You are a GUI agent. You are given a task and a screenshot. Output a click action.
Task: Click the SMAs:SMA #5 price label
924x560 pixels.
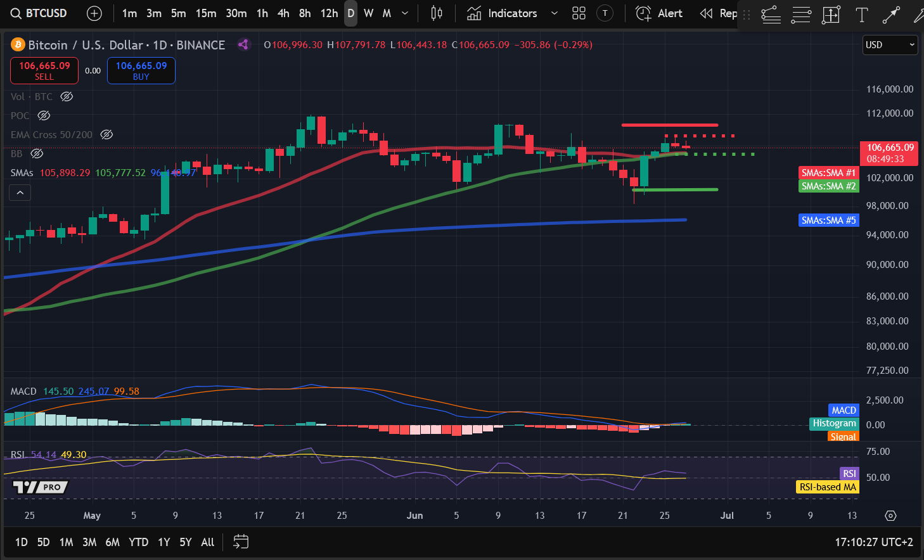point(828,220)
